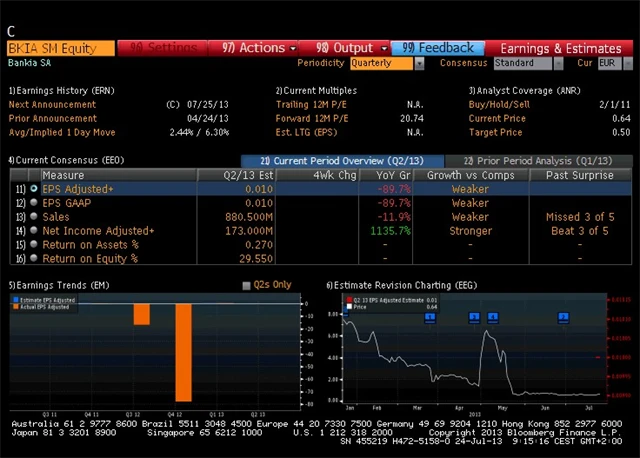The image size is (640, 458).
Task: Open the Settings button
Action: click(x=162, y=48)
